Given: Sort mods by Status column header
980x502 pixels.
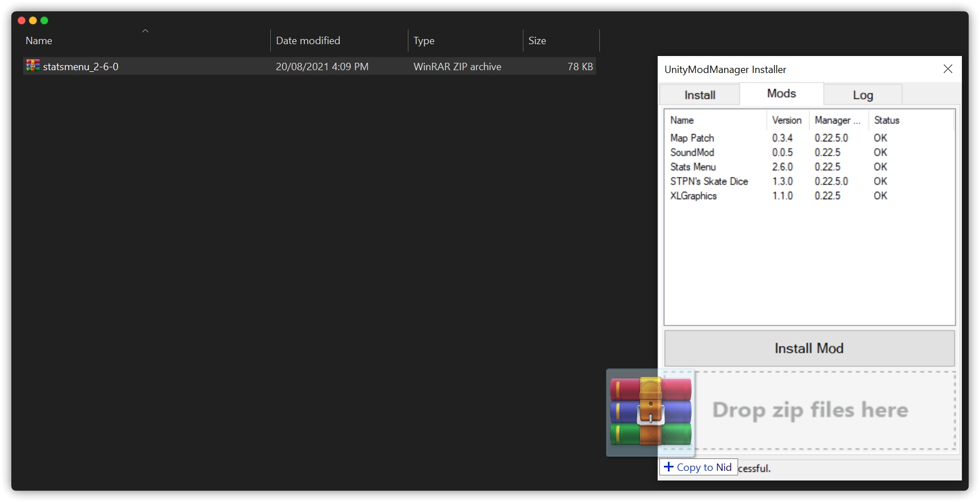Looking at the screenshot, I should coord(887,120).
